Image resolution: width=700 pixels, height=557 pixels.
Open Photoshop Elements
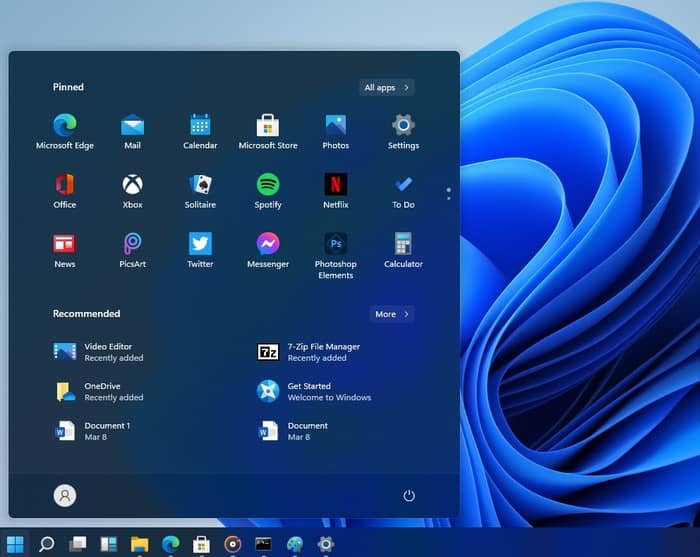coord(336,245)
